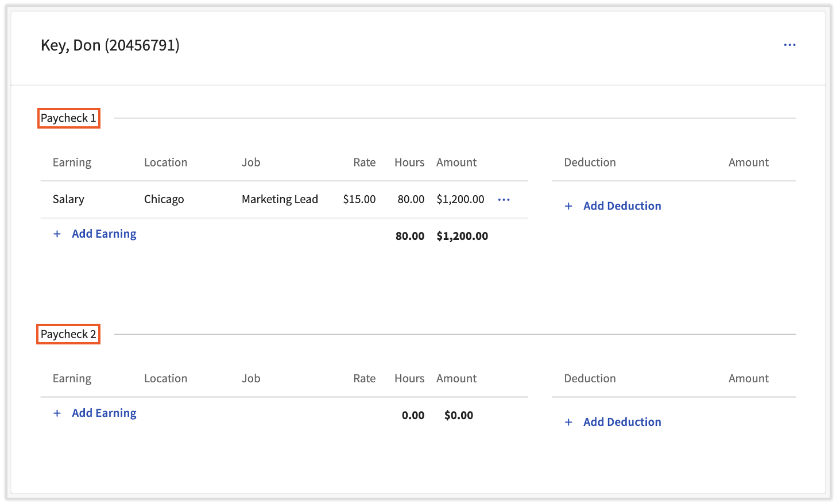
Task: Open the Salary earning row ellipsis menu
Action: pos(504,199)
